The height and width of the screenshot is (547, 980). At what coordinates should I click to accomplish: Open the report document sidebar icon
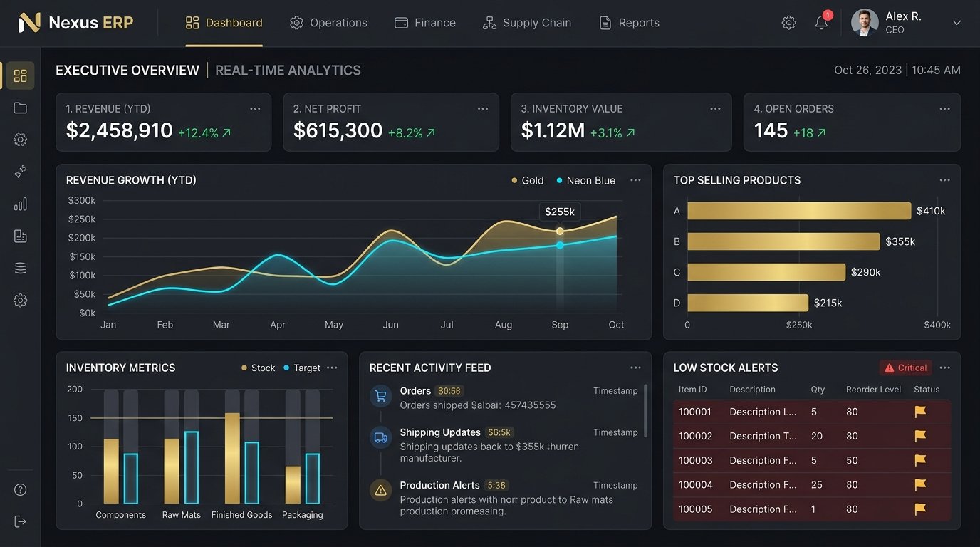click(20, 236)
